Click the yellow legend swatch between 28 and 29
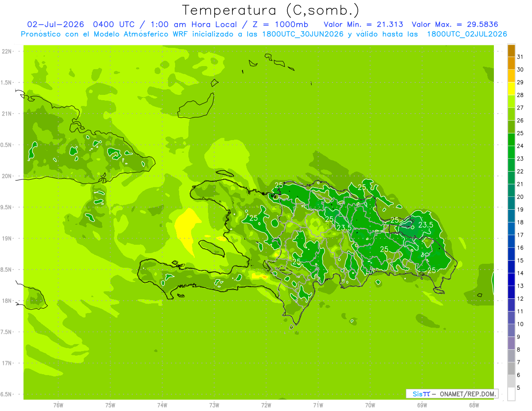Viewport: 532px width, 411px height. 511,89
